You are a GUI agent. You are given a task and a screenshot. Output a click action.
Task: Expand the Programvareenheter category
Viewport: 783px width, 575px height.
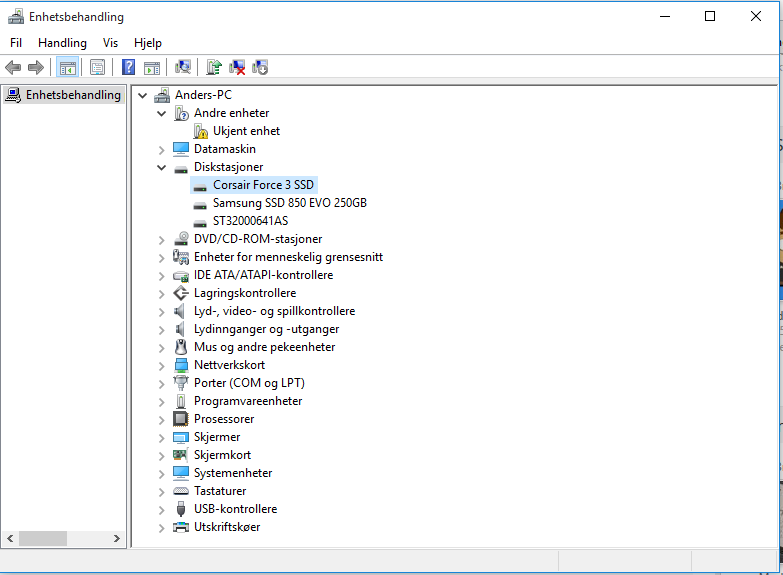click(162, 402)
